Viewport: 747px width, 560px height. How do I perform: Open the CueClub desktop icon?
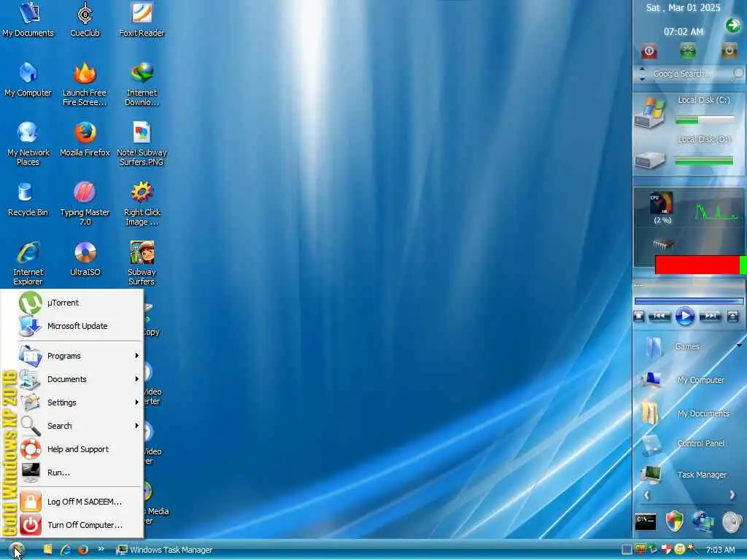85,20
